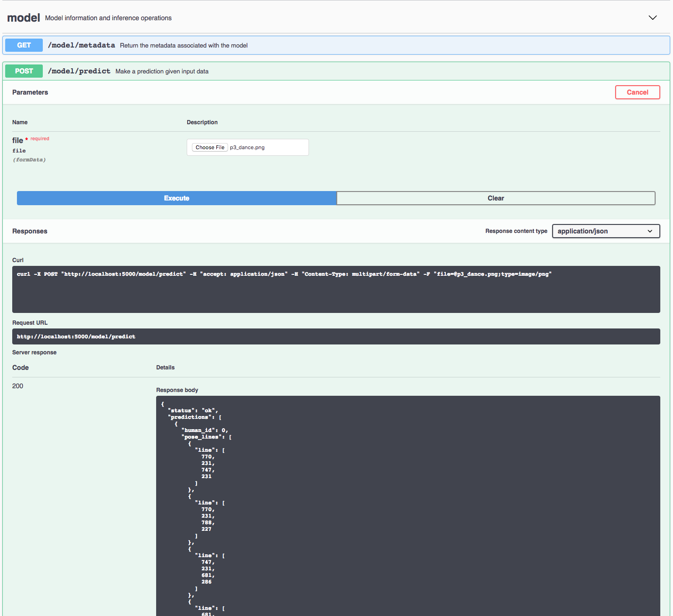Open the Response content type dropdown
Screen dimensions: 673x616
pyautogui.click(x=606, y=231)
